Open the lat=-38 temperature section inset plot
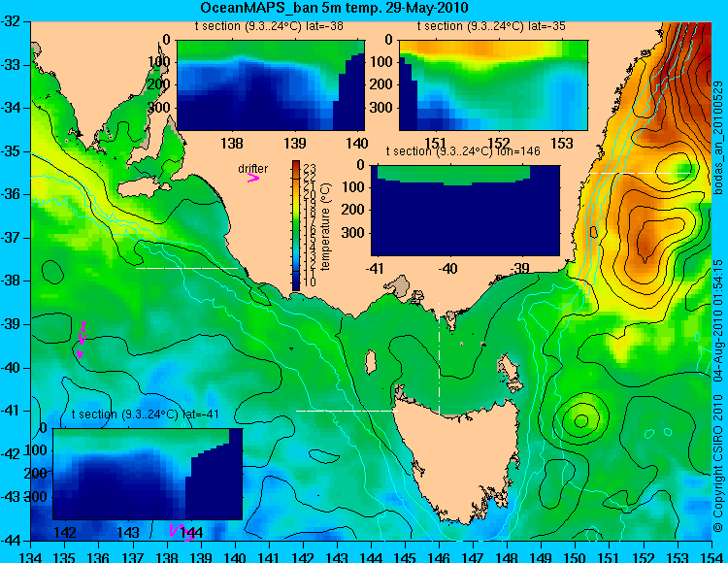 (271, 85)
